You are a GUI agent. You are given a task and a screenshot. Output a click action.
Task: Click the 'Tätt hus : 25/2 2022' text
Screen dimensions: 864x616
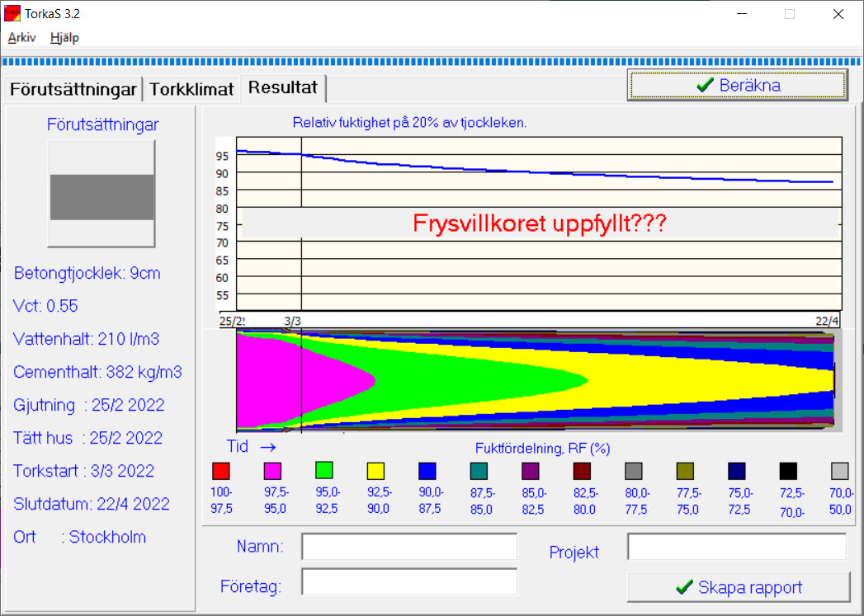(87, 438)
